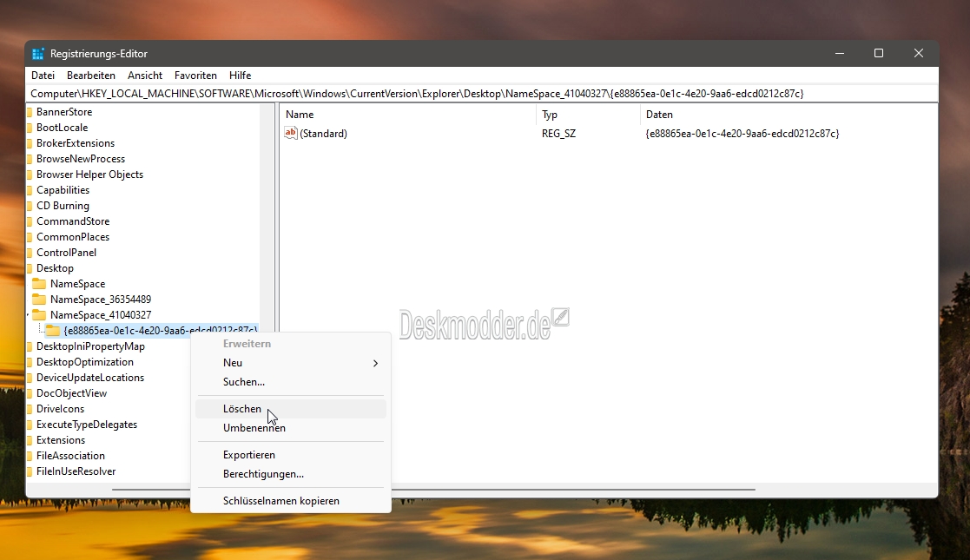The image size is (970, 560).
Task: Click the Registrierungs-Editor app icon in title bar
Action: 37,54
